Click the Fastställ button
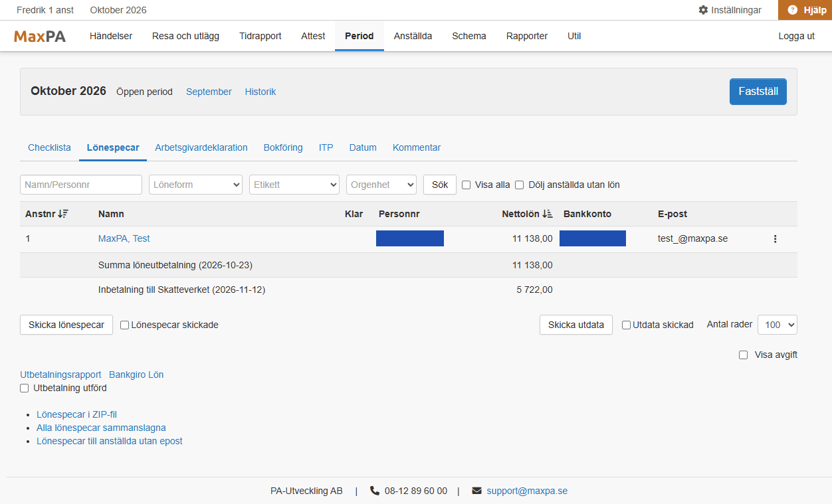 pos(758,92)
